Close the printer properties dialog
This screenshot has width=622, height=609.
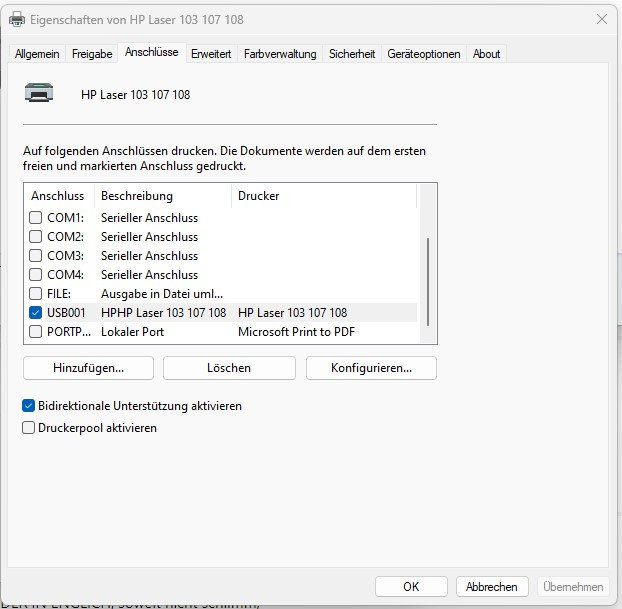click(x=602, y=19)
